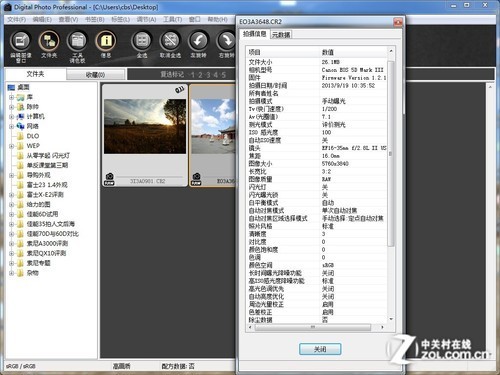
Task: Select thumbnail 3I3A0901.CR2
Action: [x=145, y=135]
